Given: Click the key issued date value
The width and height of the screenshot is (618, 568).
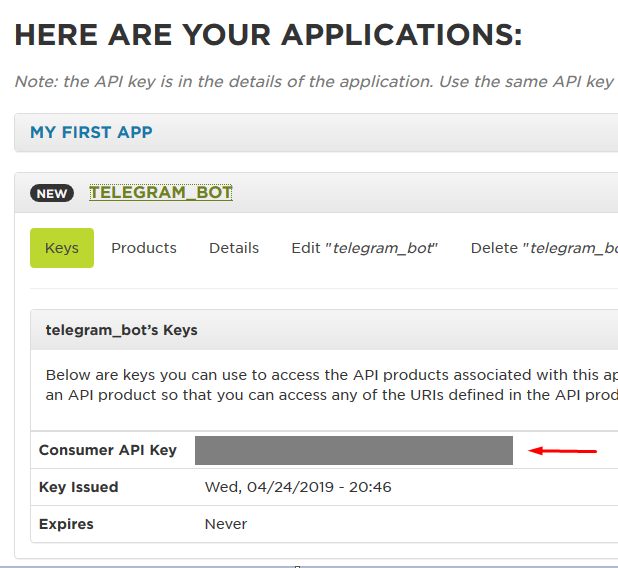Looking at the screenshot, I should (298, 487).
